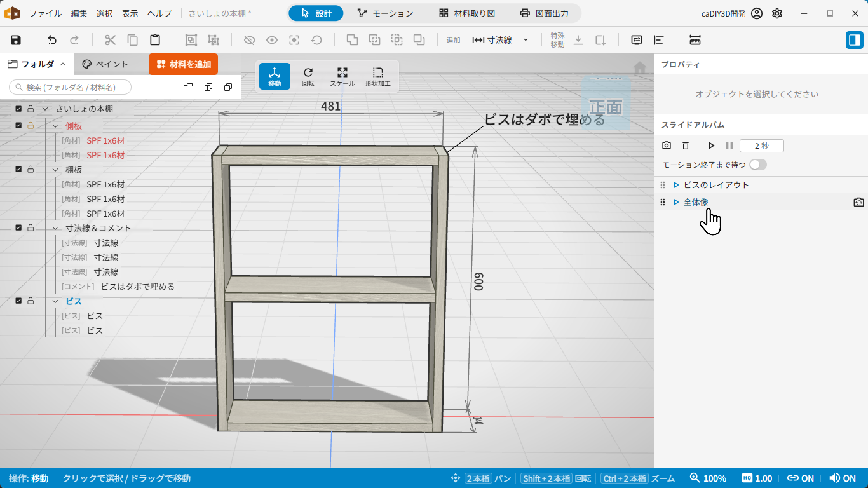
Task: Click the ungroup objects icon
Action: point(214,40)
